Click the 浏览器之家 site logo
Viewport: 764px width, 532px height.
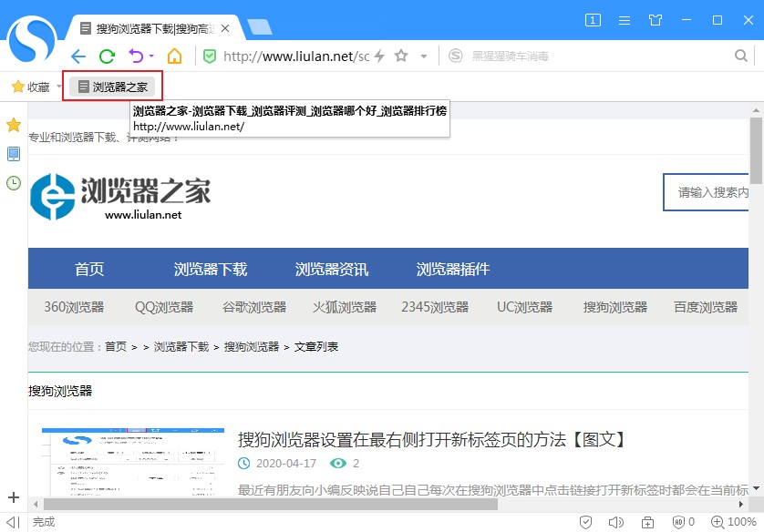[x=120, y=197]
